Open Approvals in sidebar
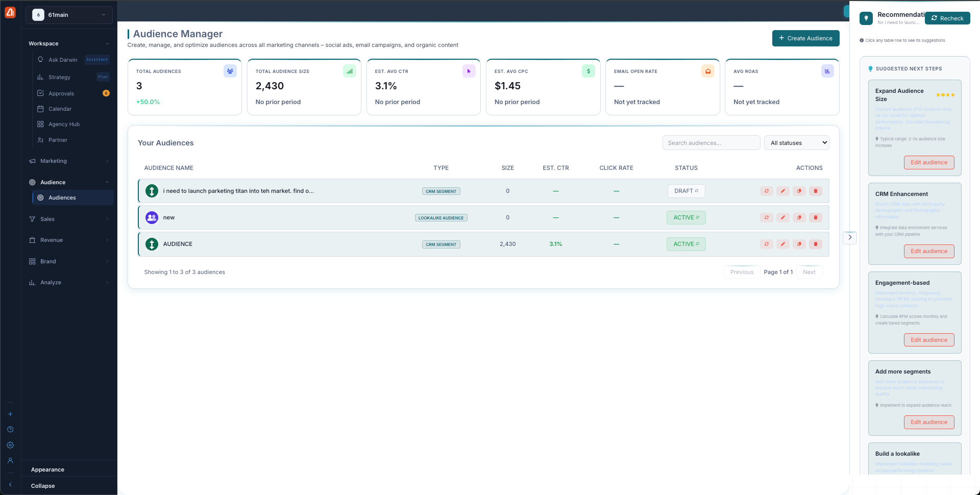The image size is (980, 495). coord(72,93)
